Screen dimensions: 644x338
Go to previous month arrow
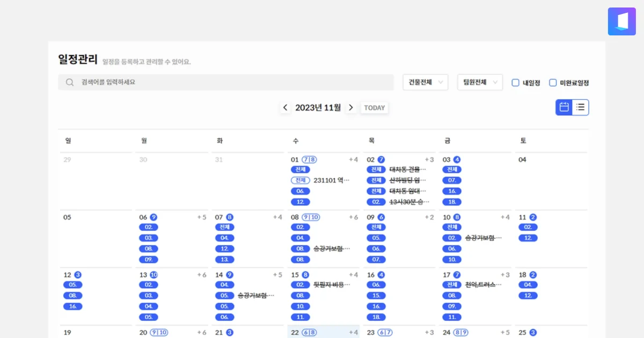click(285, 108)
